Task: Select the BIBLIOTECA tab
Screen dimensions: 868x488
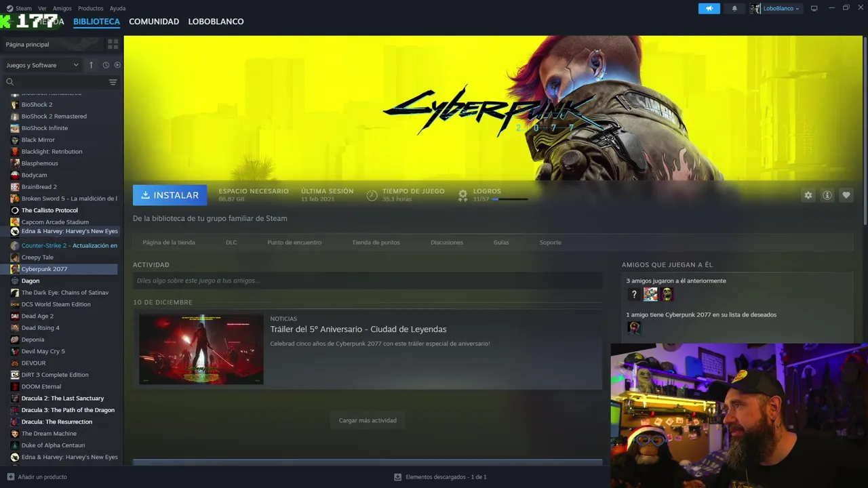Action: coord(96,22)
